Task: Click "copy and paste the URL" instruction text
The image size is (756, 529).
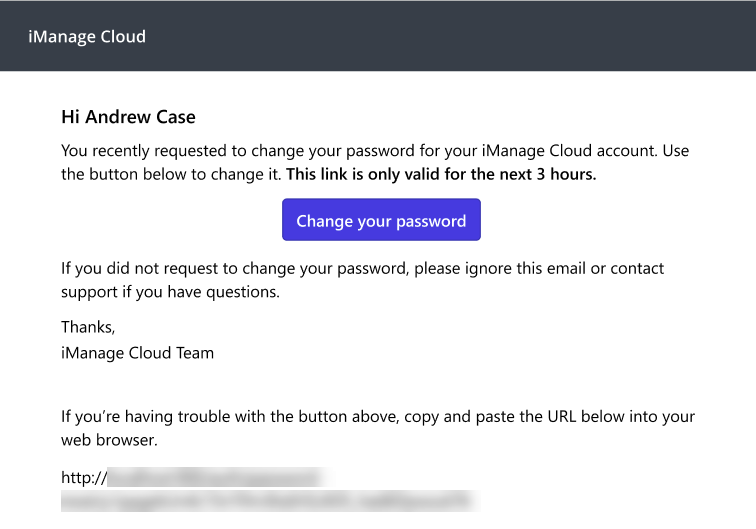Action: (x=490, y=416)
